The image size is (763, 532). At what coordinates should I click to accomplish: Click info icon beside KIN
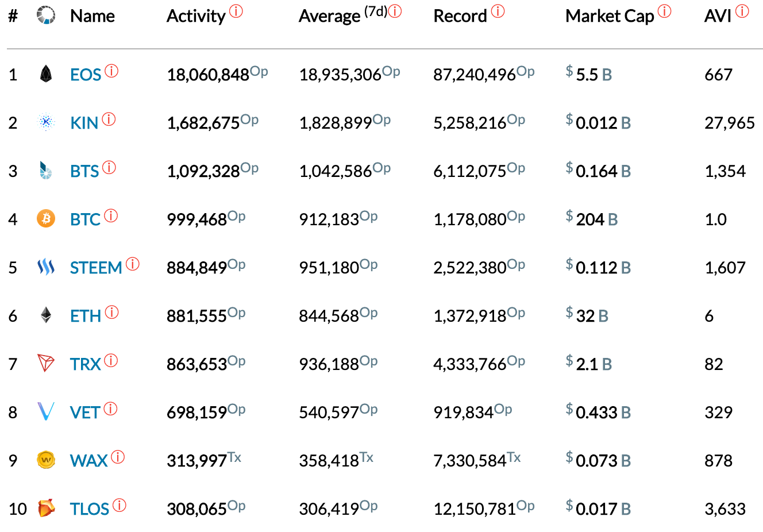[x=109, y=119]
